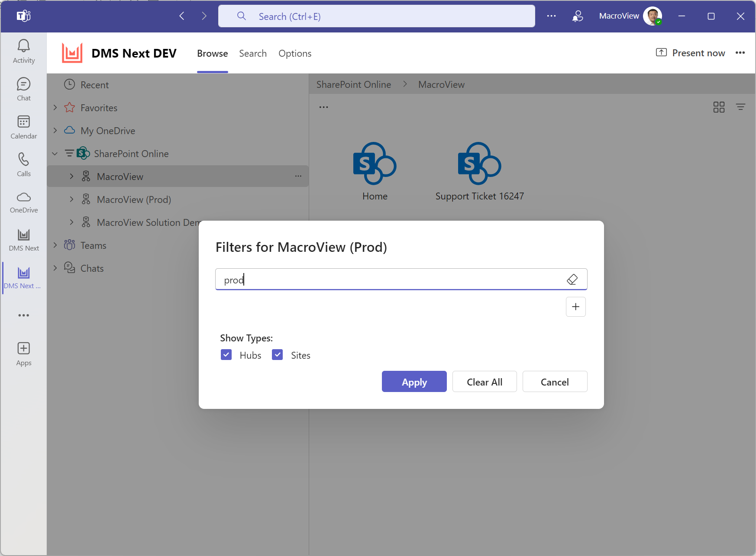The width and height of the screenshot is (756, 556).
Task: Click the Teams search box
Action: 377,16
